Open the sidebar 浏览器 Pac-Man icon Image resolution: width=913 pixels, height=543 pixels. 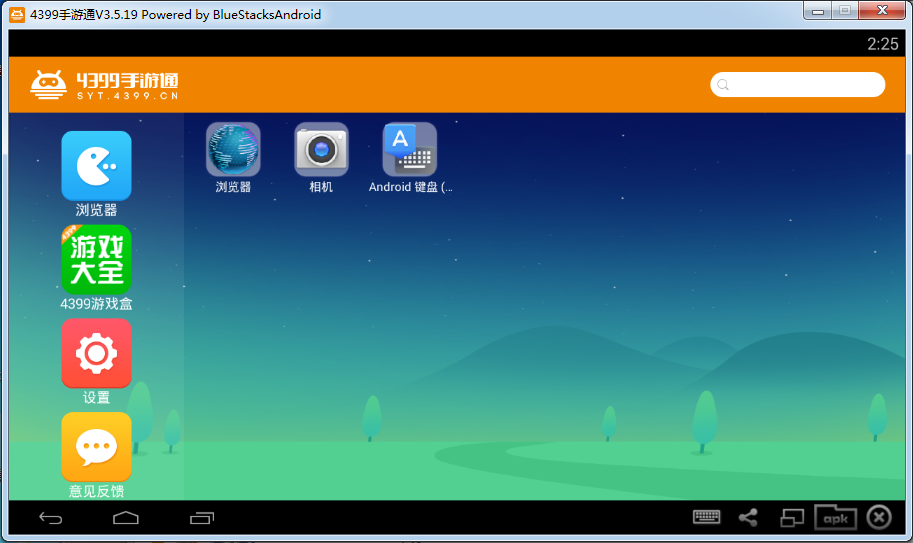click(x=96, y=166)
